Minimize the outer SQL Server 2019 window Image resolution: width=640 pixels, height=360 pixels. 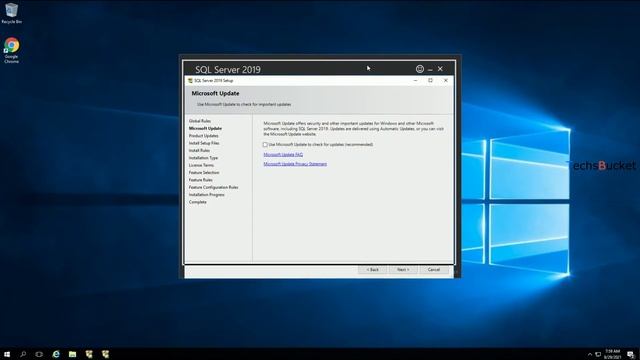click(x=430, y=69)
